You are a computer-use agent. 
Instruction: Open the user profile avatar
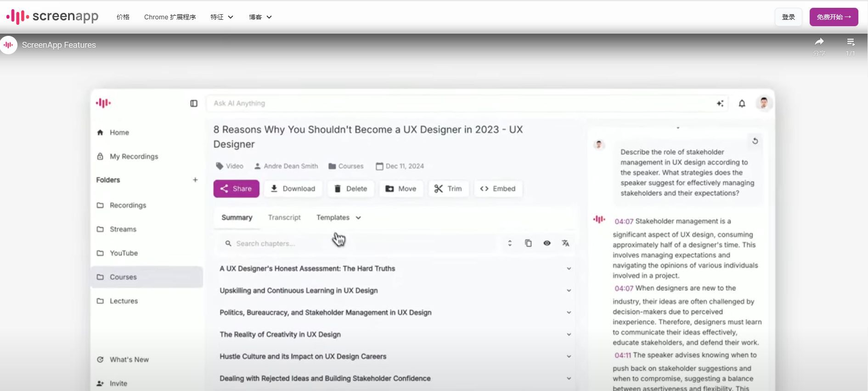[764, 103]
